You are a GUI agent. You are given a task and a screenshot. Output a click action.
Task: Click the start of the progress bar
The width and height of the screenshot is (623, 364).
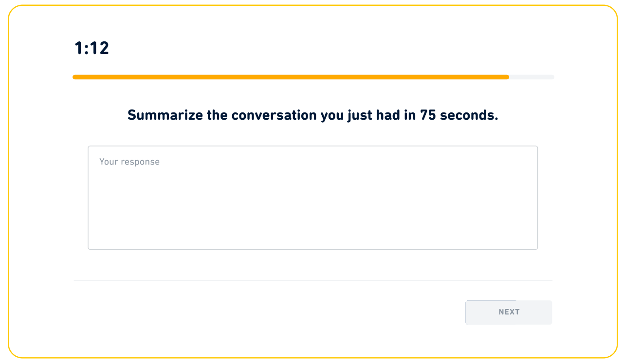pos(75,77)
